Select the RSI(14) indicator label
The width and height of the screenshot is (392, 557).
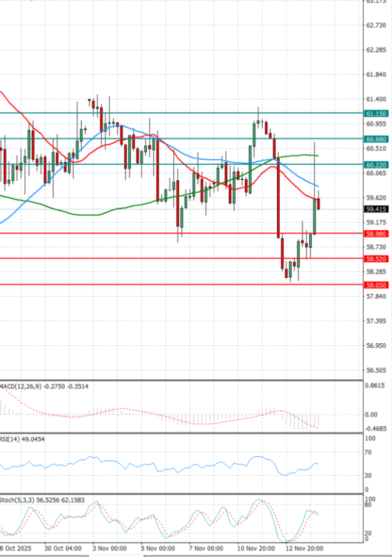pyautogui.click(x=12, y=439)
